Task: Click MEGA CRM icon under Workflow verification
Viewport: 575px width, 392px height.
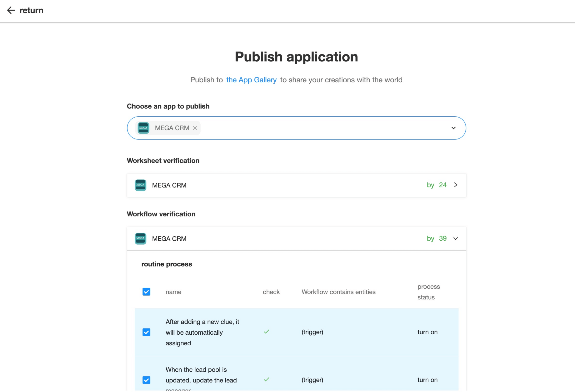Action: (140, 239)
